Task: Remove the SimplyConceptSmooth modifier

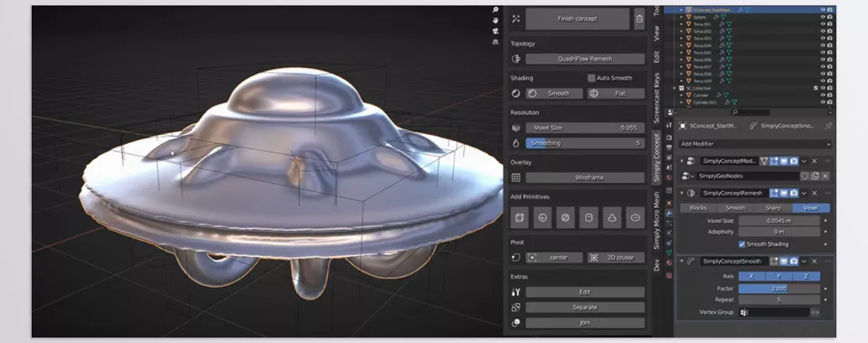Action: click(x=815, y=262)
